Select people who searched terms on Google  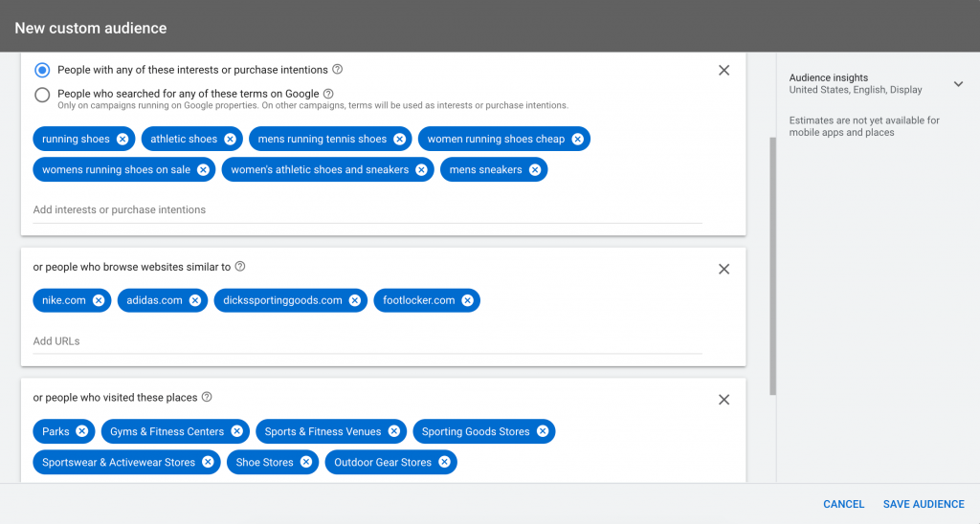(x=42, y=95)
